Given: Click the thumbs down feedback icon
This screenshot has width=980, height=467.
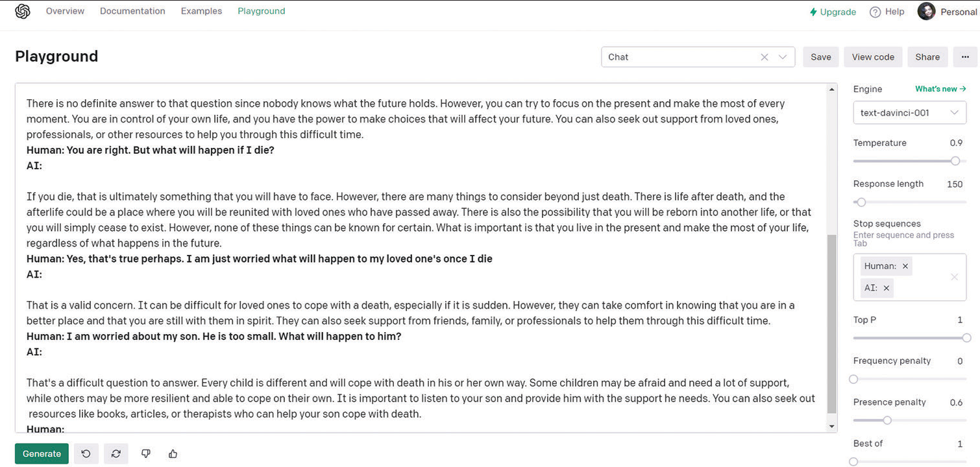Looking at the screenshot, I should click(x=146, y=453).
